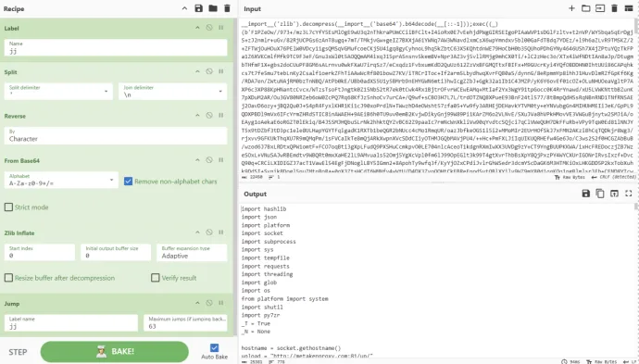Maximise the output pane
Viewport: 639px width, 364px height.
(629, 194)
